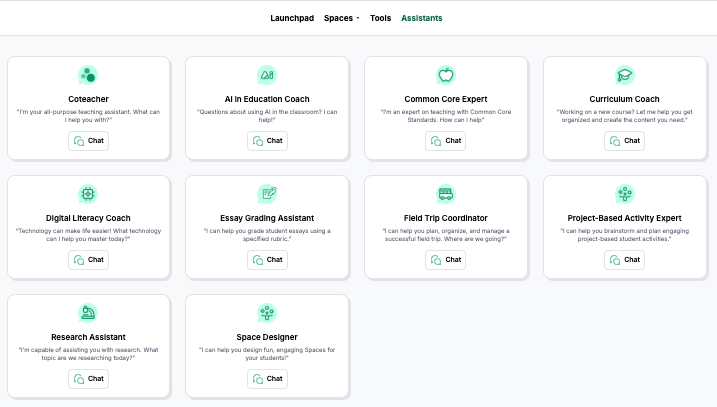The image size is (717, 407).
Task: Click the Field Trip Coordinator bus icon
Action: [x=446, y=194]
